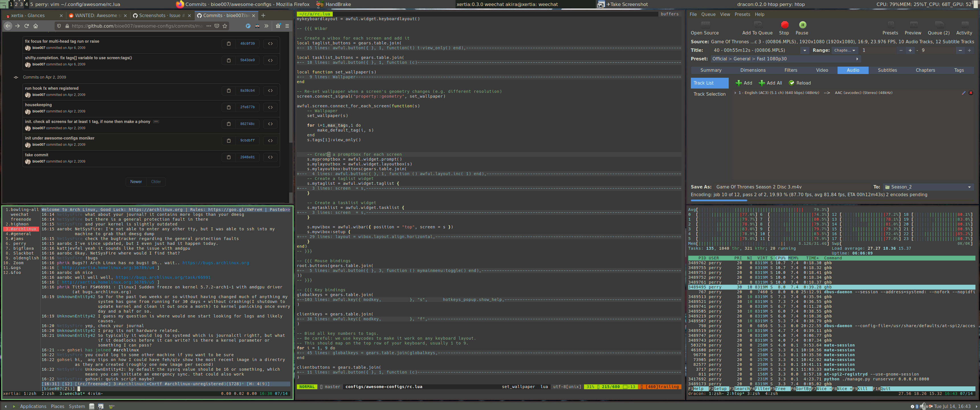Decrease the end chapter value 9
The height and width of the screenshot is (410, 980).
coord(960,50)
